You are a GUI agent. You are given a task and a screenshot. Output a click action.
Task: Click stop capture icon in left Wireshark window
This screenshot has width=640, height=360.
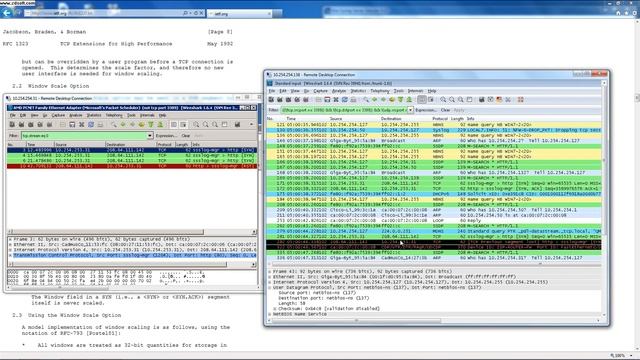40,124
